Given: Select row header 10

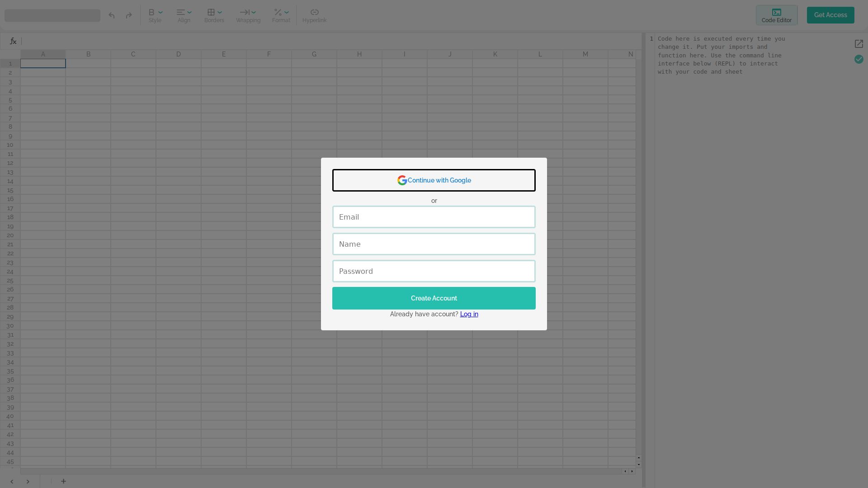Looking at the screenshot, I should pyautogui.click(x=10, y=145).
